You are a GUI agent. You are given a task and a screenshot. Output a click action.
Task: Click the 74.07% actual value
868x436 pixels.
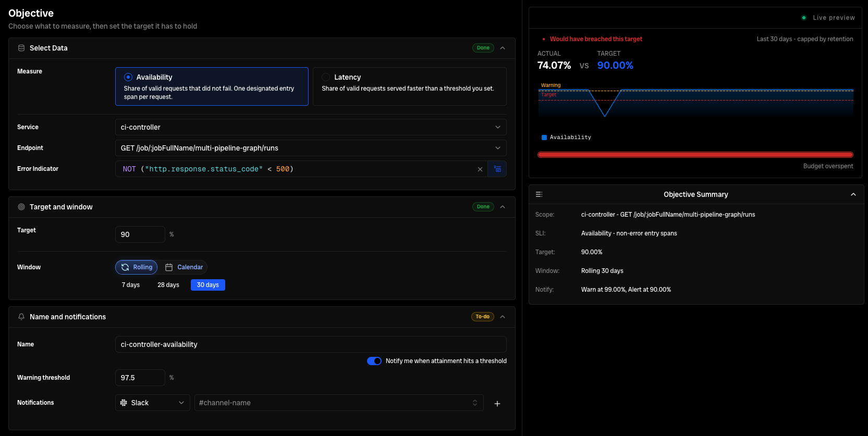554,65
